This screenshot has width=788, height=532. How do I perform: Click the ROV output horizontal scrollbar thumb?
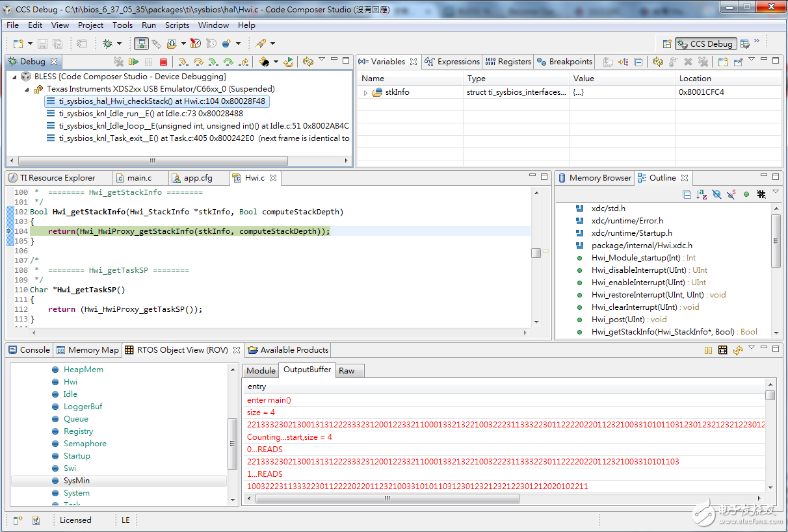coord(387,499)
